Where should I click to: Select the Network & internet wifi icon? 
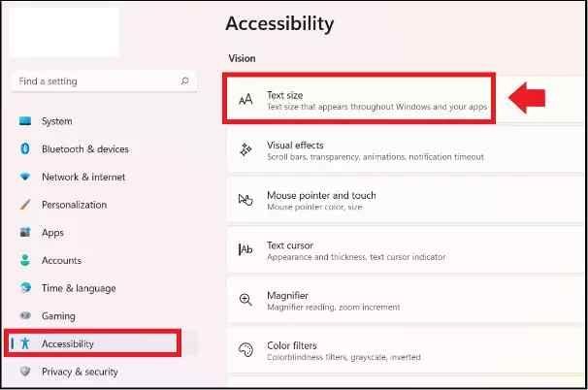[25, 178]
